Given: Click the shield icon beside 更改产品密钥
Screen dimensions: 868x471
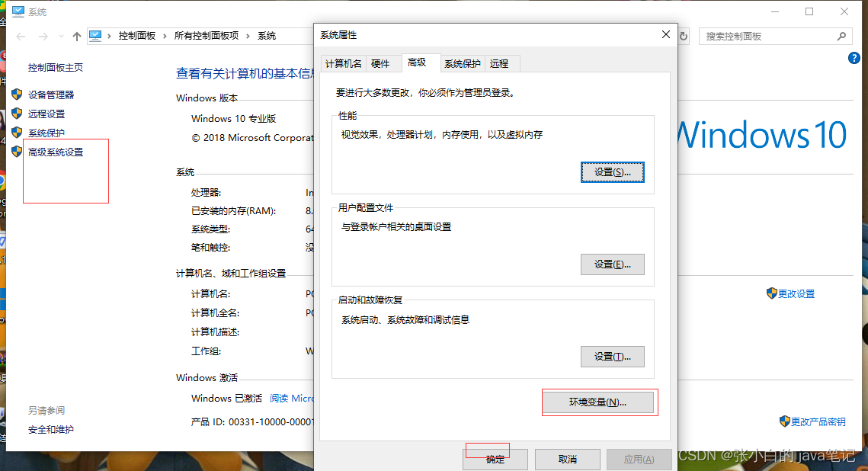Looking at the screenshot, I should (x=784, y=421).
